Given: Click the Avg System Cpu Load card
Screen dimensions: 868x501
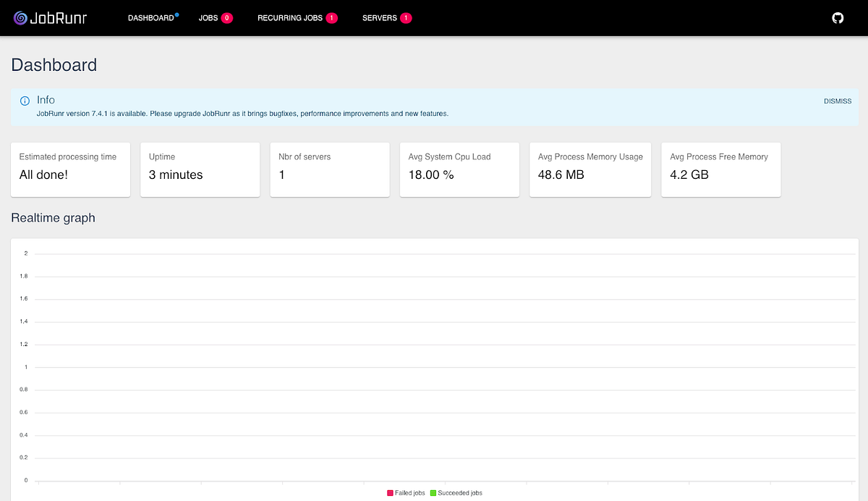Looking at the screenshot, I should pos(459,169).
